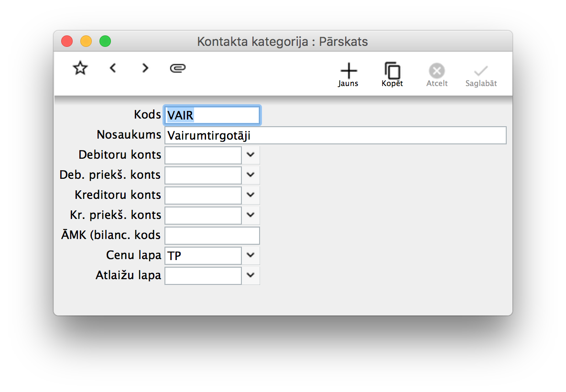Open the Kreditoru konts dropdown arrow
The width and height of the screenshot is (566, 392).
pos(250,195)
